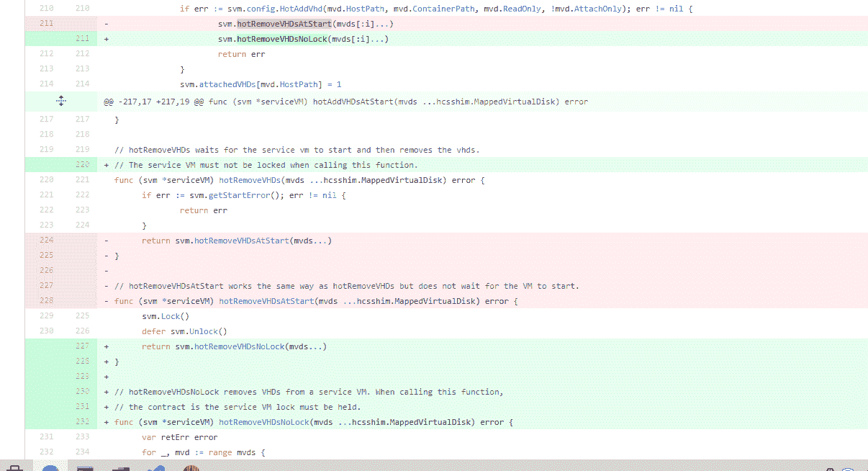Open the blue VS Code-style taskbar icon
Viewport: 868px width, 471px height.
click(156, 468)
